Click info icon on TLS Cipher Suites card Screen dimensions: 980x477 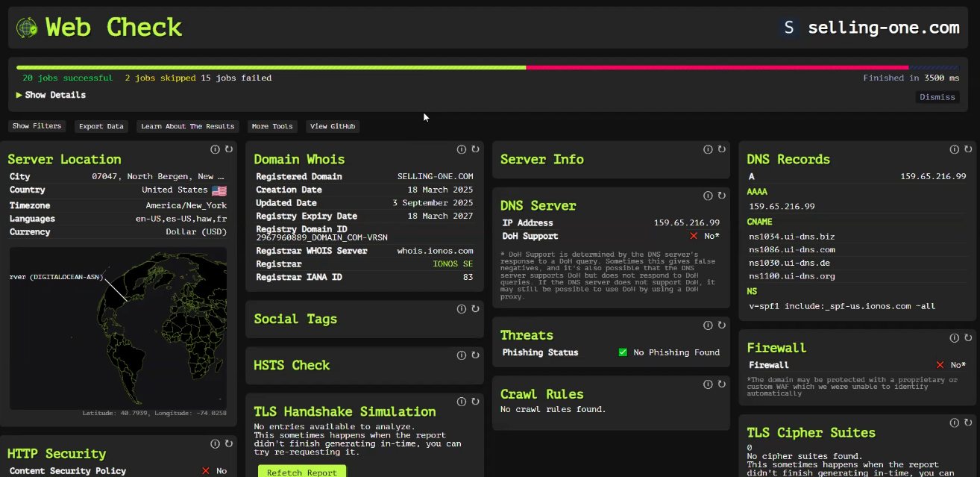[x=955, y=423]
